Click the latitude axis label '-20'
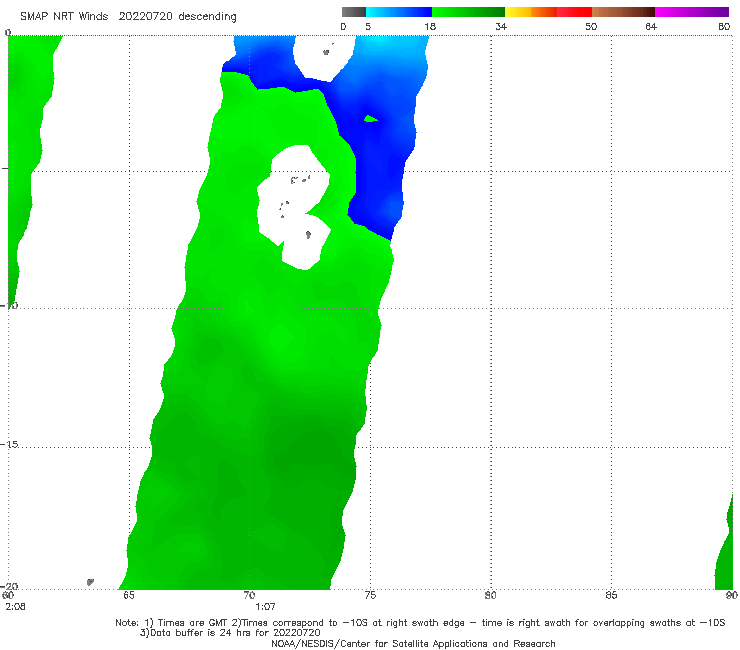The image size is (740, 650). [9, 586]
